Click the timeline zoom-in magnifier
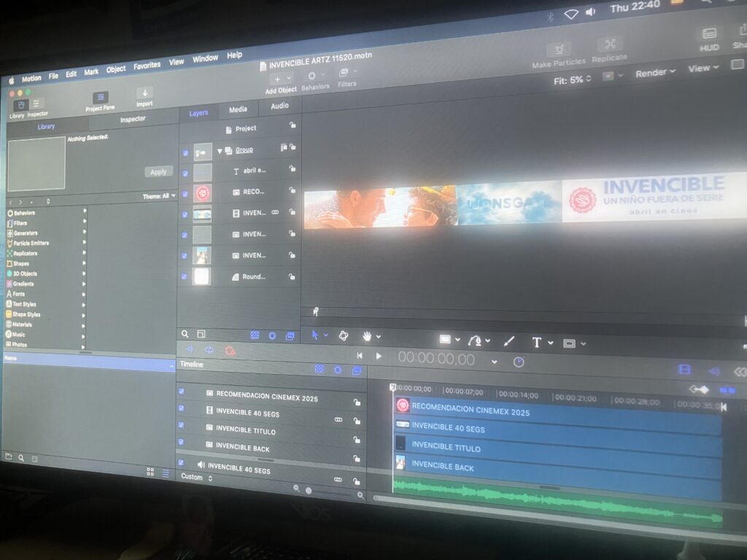Viewport: 747px width, 560px height. tap(360, 496)
